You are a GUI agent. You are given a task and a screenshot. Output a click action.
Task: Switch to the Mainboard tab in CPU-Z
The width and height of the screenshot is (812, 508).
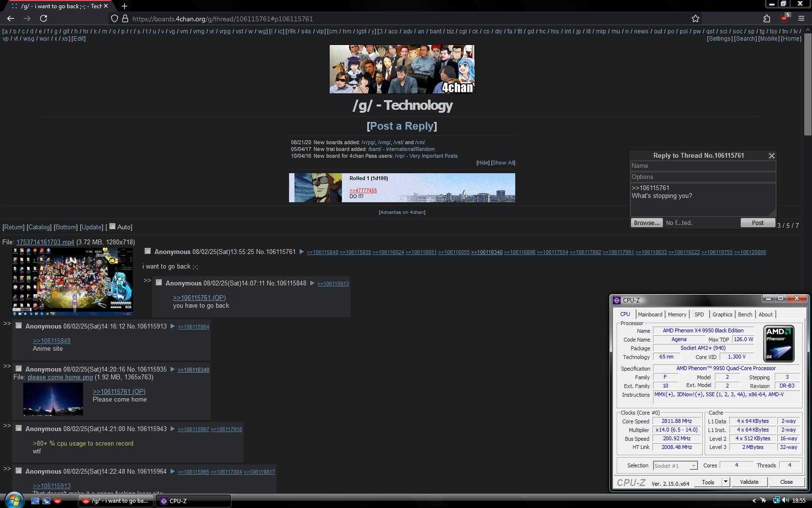point(650,314)
